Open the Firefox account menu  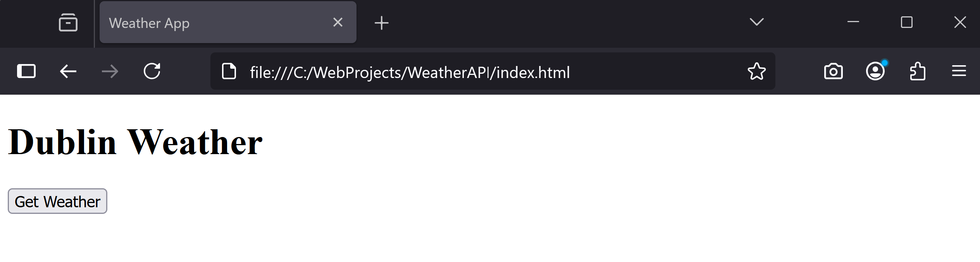coord(875,71)
